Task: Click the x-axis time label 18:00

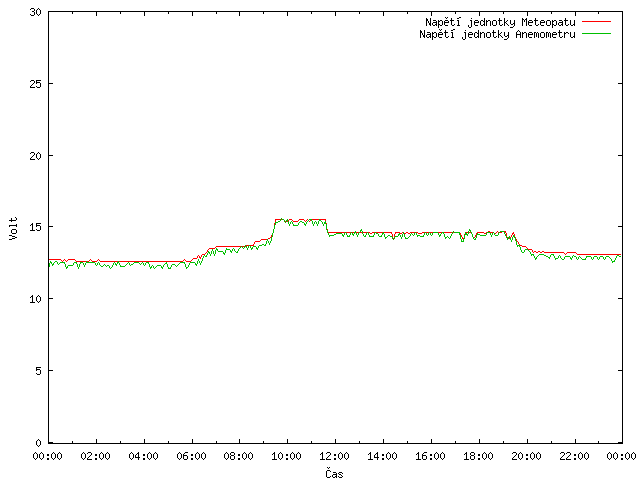Action: coord(478,456)
